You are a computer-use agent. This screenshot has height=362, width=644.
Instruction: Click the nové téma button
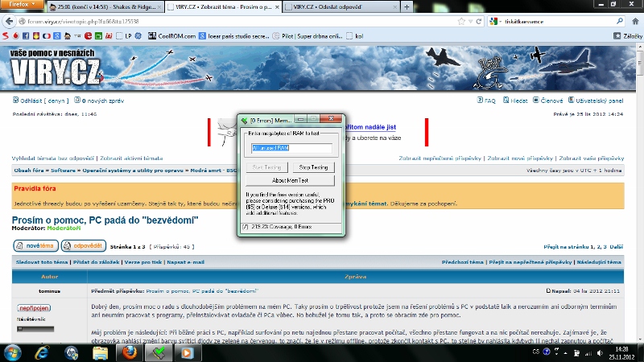click(x=35, y=246)
